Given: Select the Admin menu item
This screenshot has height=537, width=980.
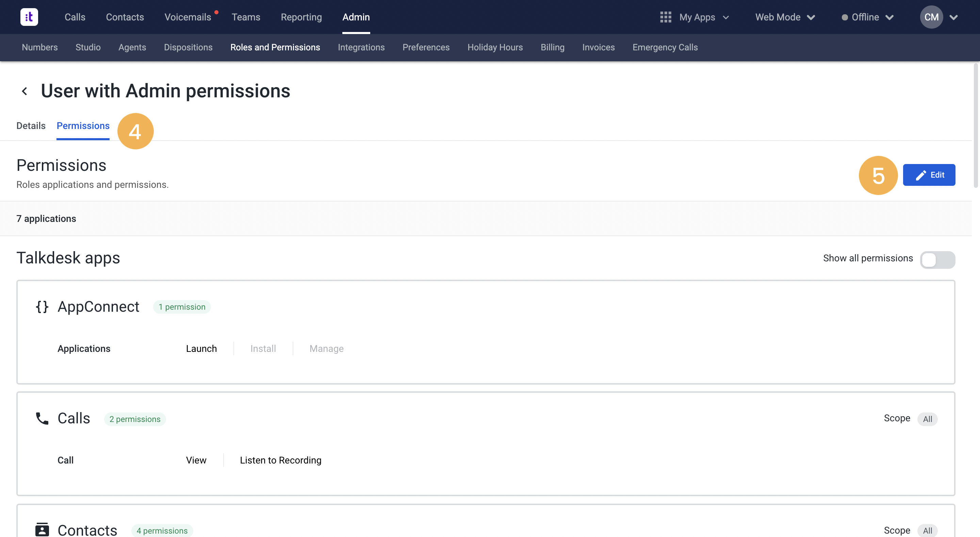Looking at the screenshot, I should click(356, 17).
